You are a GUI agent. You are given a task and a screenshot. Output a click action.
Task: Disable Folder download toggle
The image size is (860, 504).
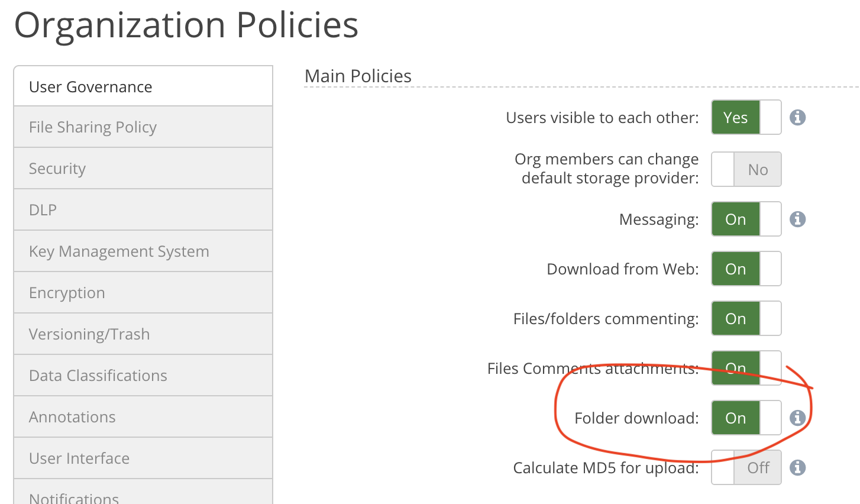pyautogui.click(x=746, y=418)
